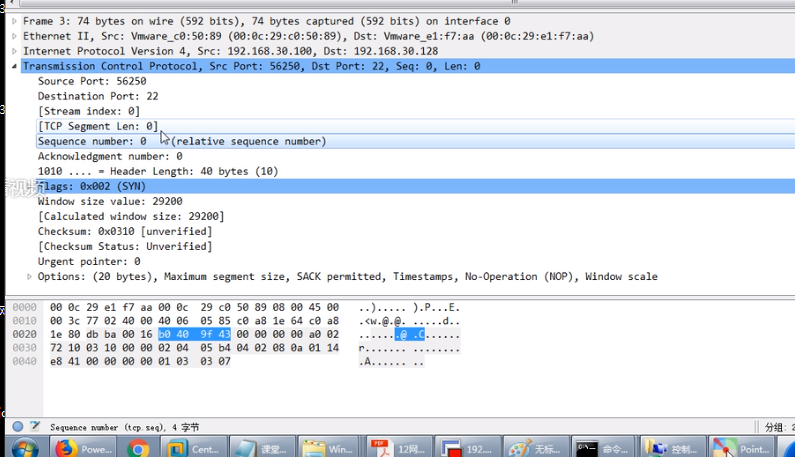Click the Ethernet II Src Vmware_c0:50:89 line
The image size is (795, 457).
(x=308, y=36)
